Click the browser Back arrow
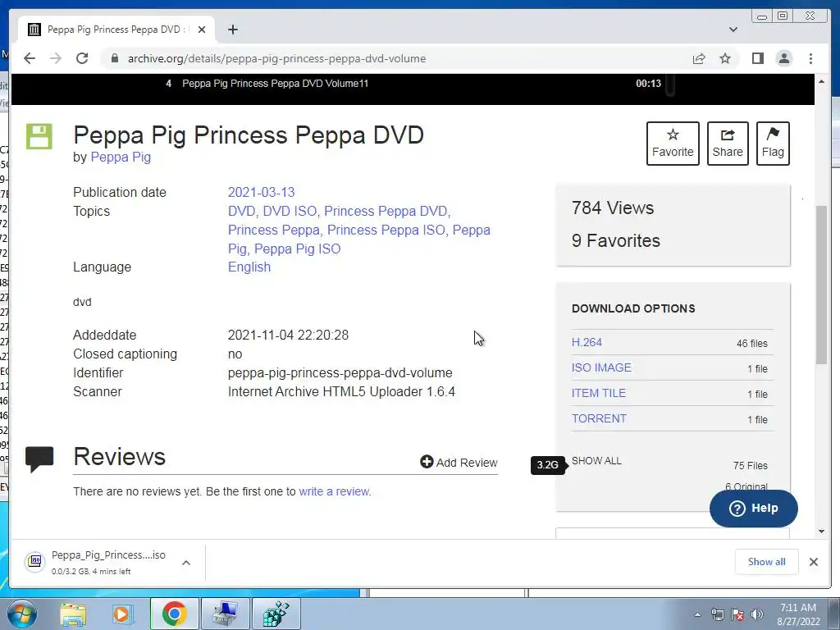The width and height of the screenshot is (840, 630). pos(30,58)
